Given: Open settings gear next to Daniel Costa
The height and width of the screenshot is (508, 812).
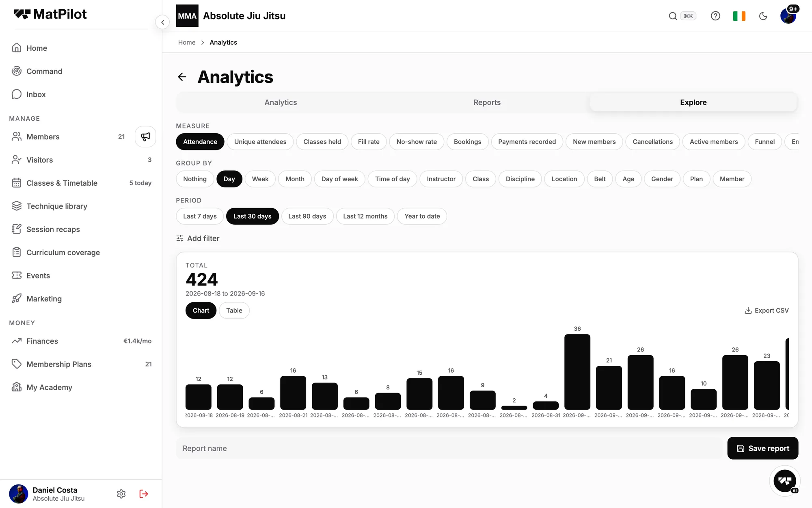Looking at the screenshot, I should coord(121,494).
